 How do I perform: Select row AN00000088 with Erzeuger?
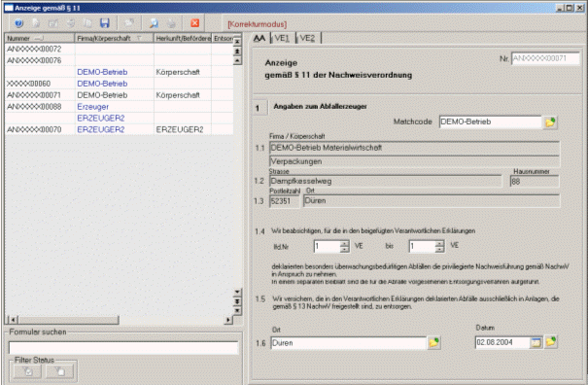[119, 107]
